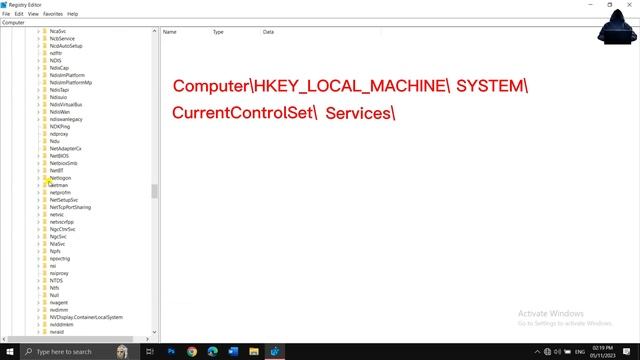Image resolution: width=640 pixels, height=360 pixels.
Task: Expand the Netlogon key
Action: 38,178
